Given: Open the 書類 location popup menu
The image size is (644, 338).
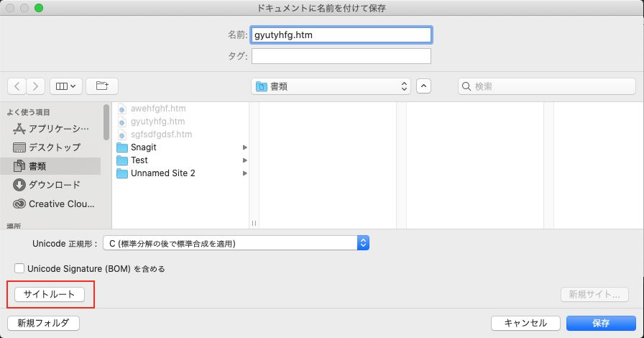Looking at the screenshot, I should (x=331, y=86).
